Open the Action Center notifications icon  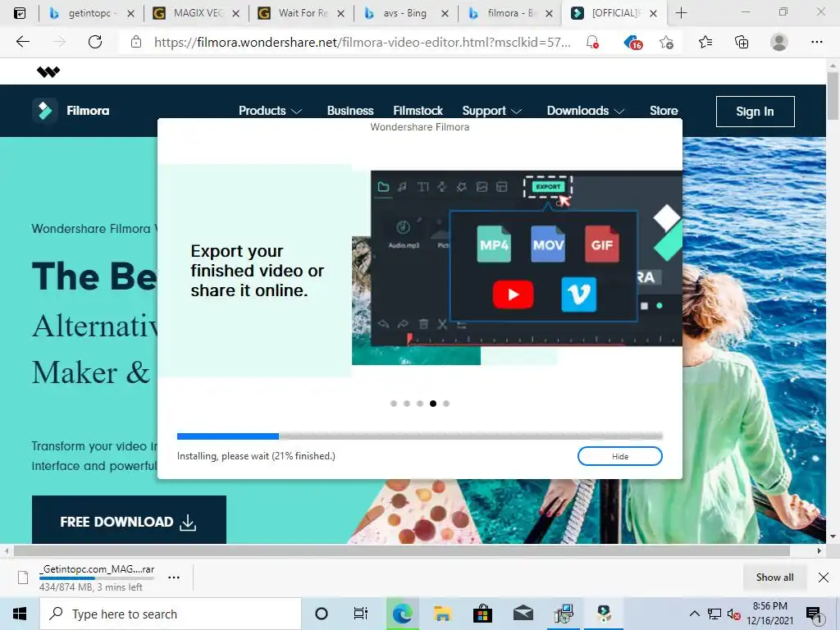point(815,614)
